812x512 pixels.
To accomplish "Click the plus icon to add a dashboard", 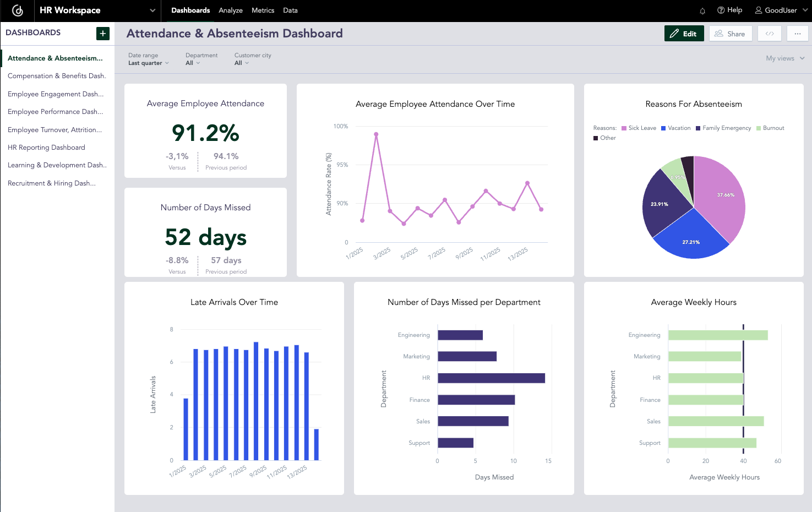I will 102,33.
